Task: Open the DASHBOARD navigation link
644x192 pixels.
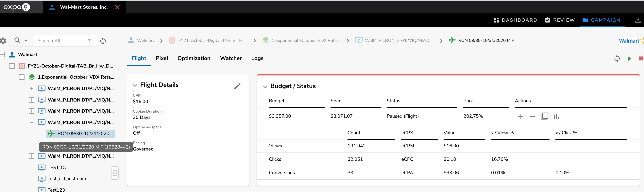Action: click(x=515, y=20)
